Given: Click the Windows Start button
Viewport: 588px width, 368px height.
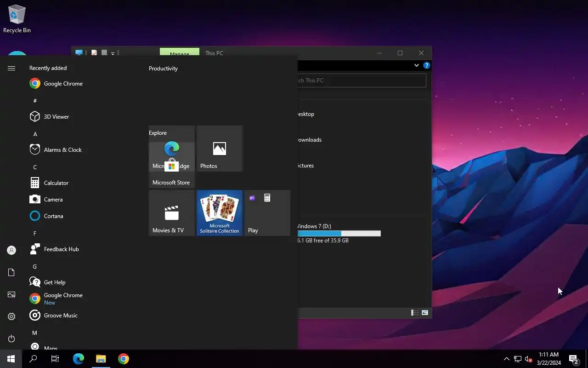Looking at the screenshot, I should coord(11,359).
